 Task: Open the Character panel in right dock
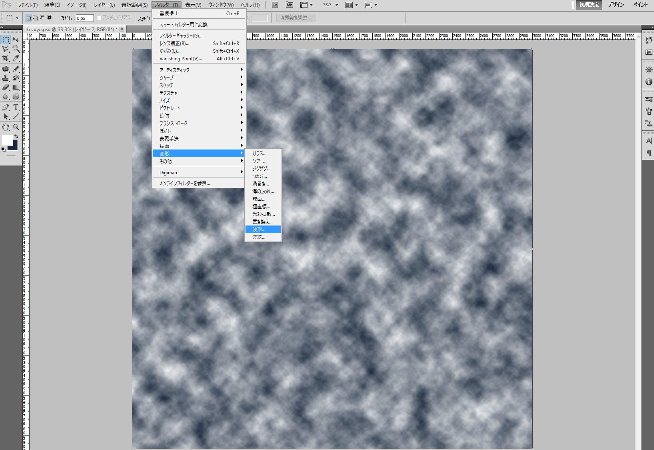coord(649,141)
